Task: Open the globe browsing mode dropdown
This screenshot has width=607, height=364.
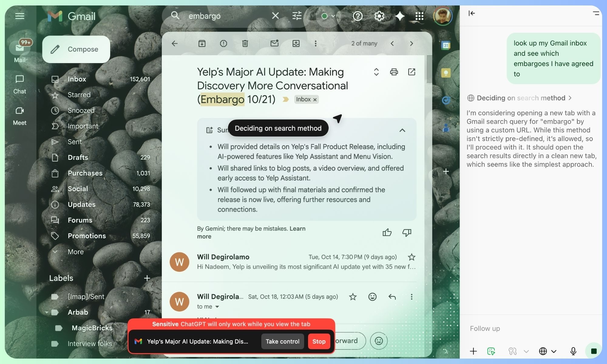Action: [x=548, y=351]
